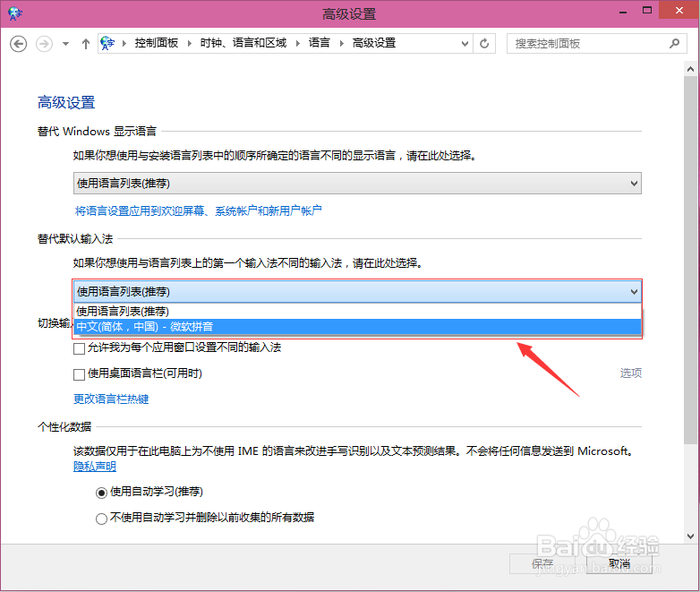This screenshot has height=592, width=700.
Task: Minimize the 高级设置 window
Action: point(623,11)
